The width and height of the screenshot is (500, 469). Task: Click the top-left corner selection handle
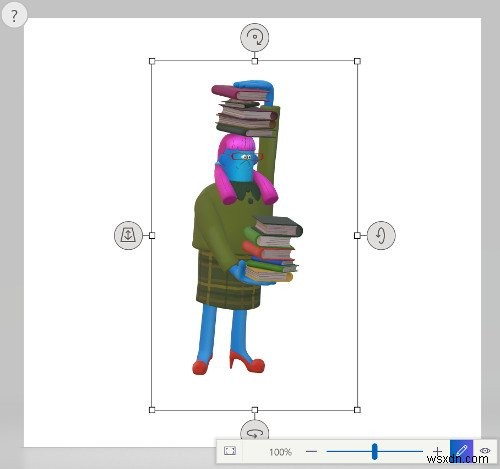point(152,61)
